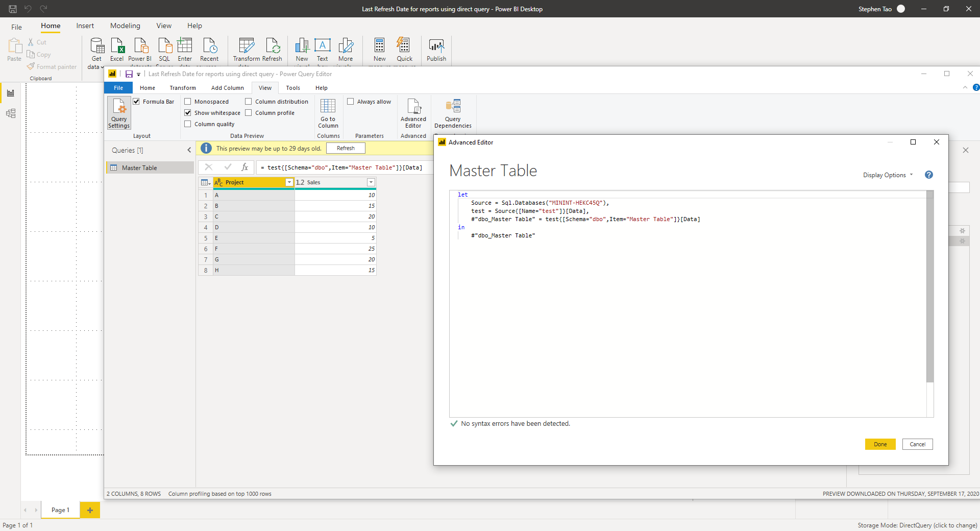Open Modeling tab in Power BI Desktop

coord(125,26)
